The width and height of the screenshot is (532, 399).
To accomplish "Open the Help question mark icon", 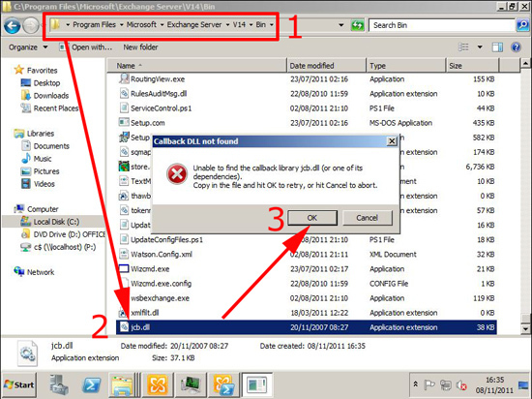I will pos(516,47).
